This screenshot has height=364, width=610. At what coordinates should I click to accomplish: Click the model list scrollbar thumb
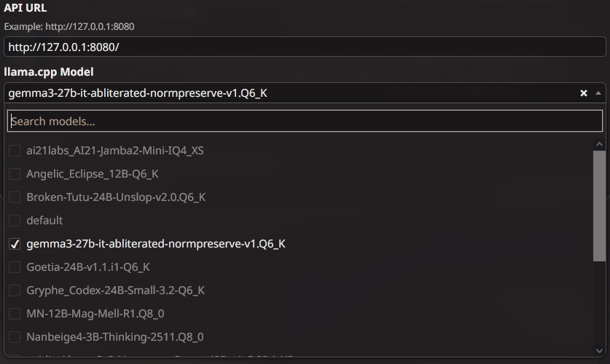click(x=600, y=205)
